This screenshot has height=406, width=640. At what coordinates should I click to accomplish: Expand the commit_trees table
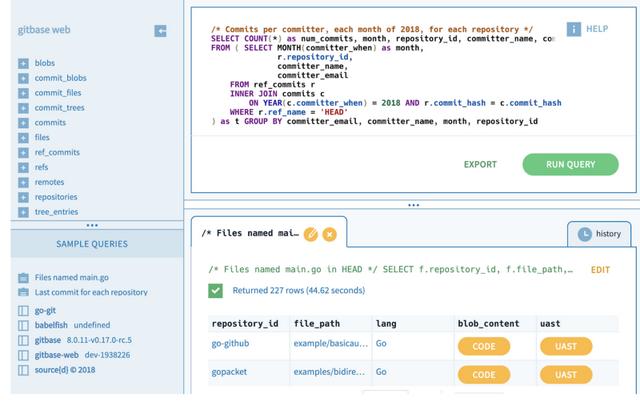(23, 108)
